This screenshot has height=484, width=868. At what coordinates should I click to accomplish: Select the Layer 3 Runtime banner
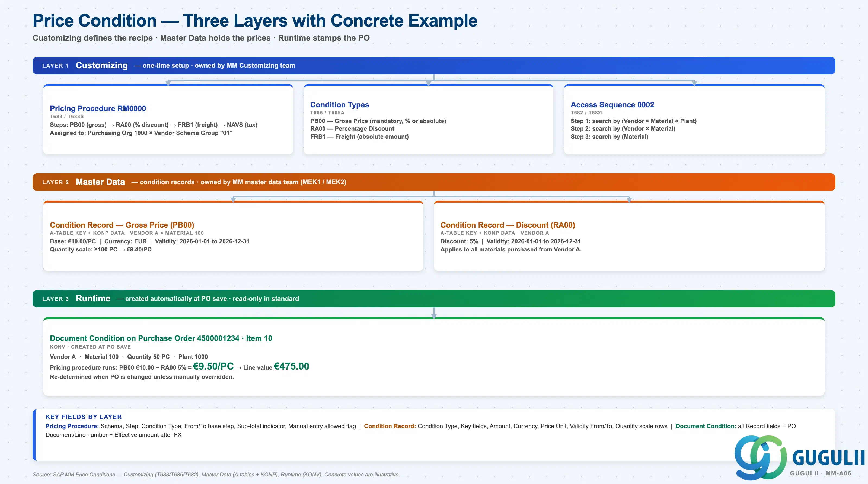pos(434,299)
